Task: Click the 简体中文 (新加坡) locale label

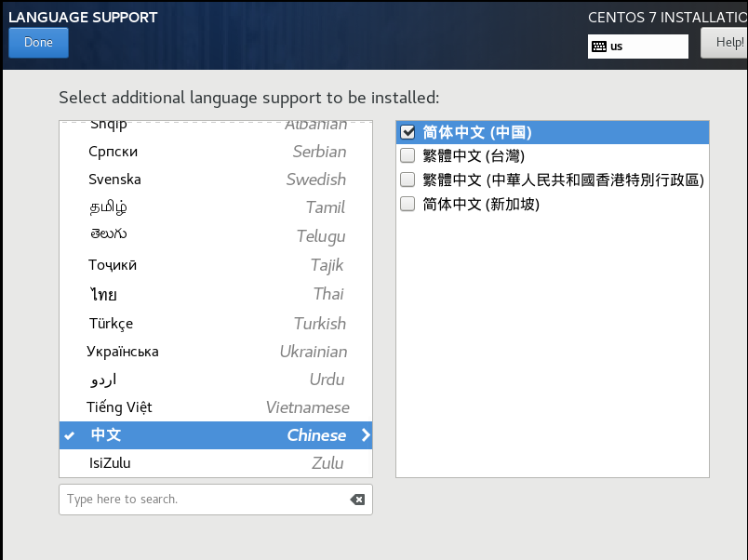Action: [481, 204]
